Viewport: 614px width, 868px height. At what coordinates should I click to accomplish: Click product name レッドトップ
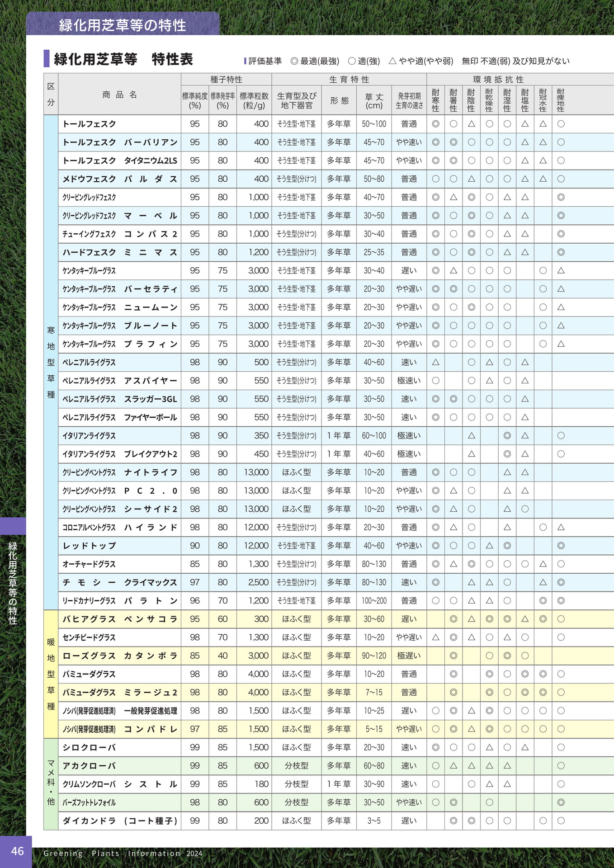[x=89, y=546]
